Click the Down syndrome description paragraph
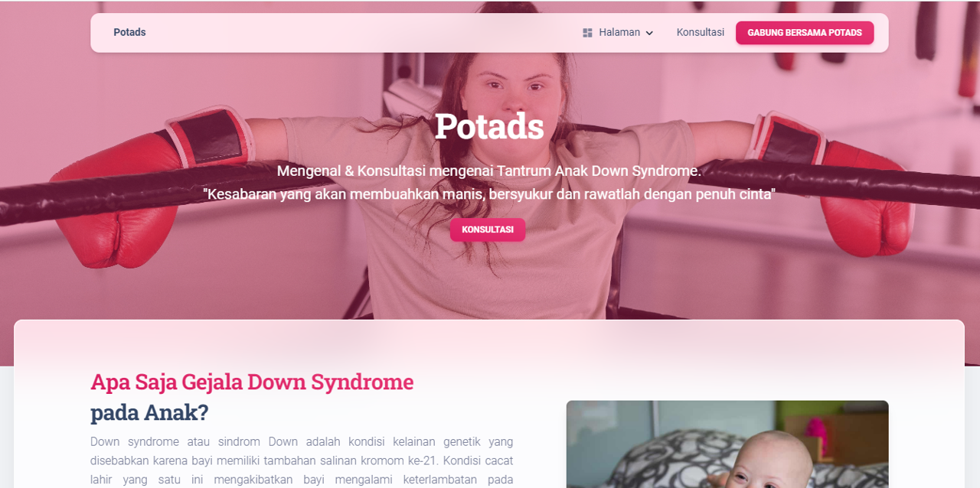The height and width of the screenshot is (488, 980). [302, 460]
